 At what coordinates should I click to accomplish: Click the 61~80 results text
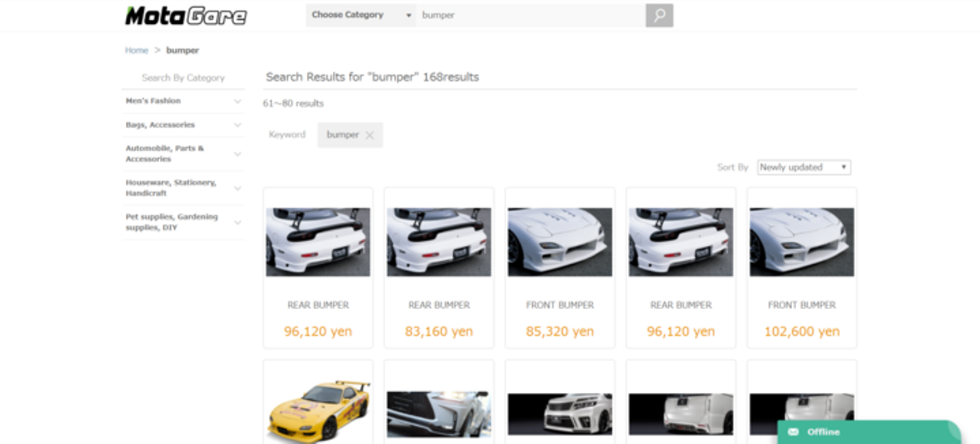[x=293, y=104]
